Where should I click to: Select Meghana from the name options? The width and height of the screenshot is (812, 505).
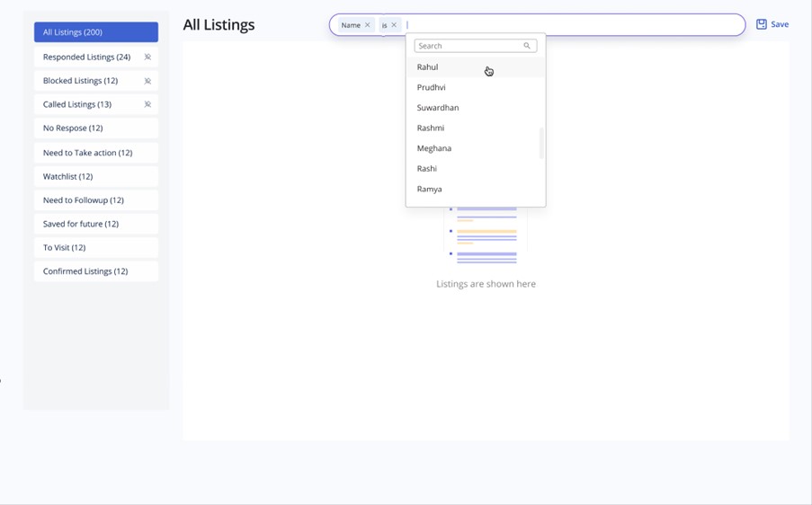434,148
